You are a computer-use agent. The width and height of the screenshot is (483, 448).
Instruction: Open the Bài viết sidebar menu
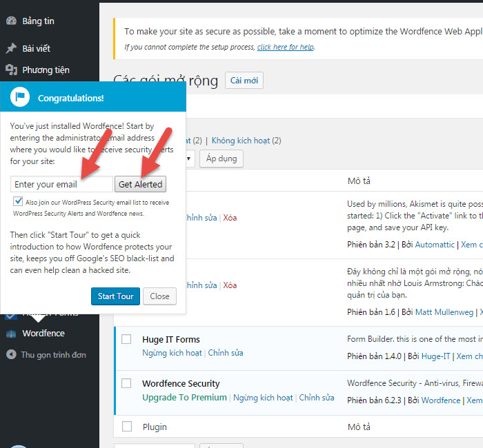(x=36, y=48)
